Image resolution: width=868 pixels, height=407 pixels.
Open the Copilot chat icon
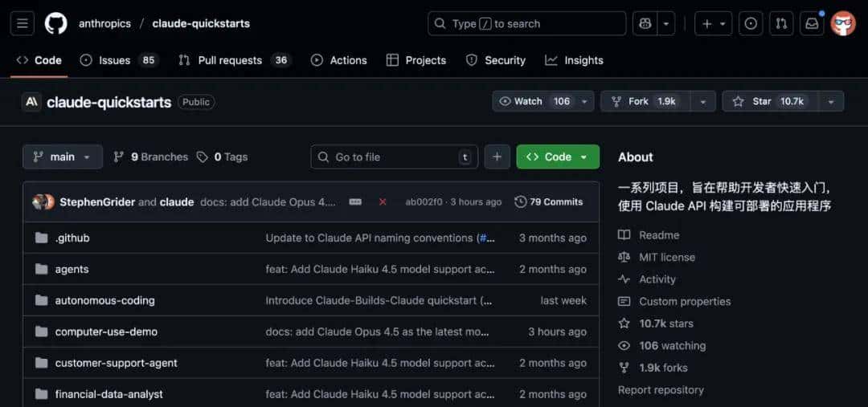tap(645, 24)
